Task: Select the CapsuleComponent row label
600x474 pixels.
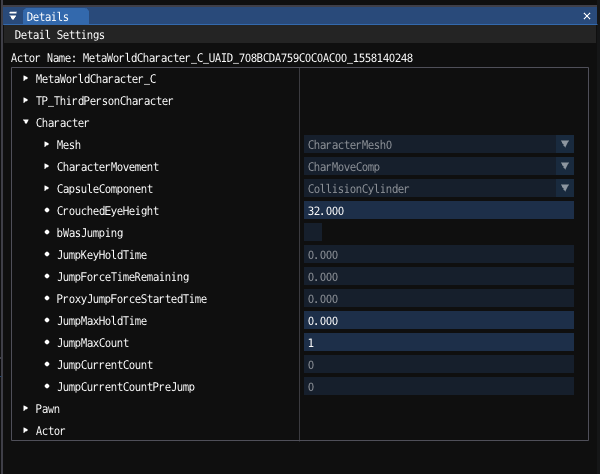Action: click(x=104, y=189)
